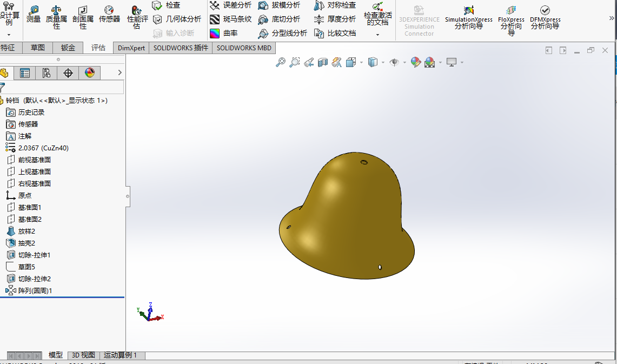Switch to 3D 视图 bottom tab

[x=83, y=355]
